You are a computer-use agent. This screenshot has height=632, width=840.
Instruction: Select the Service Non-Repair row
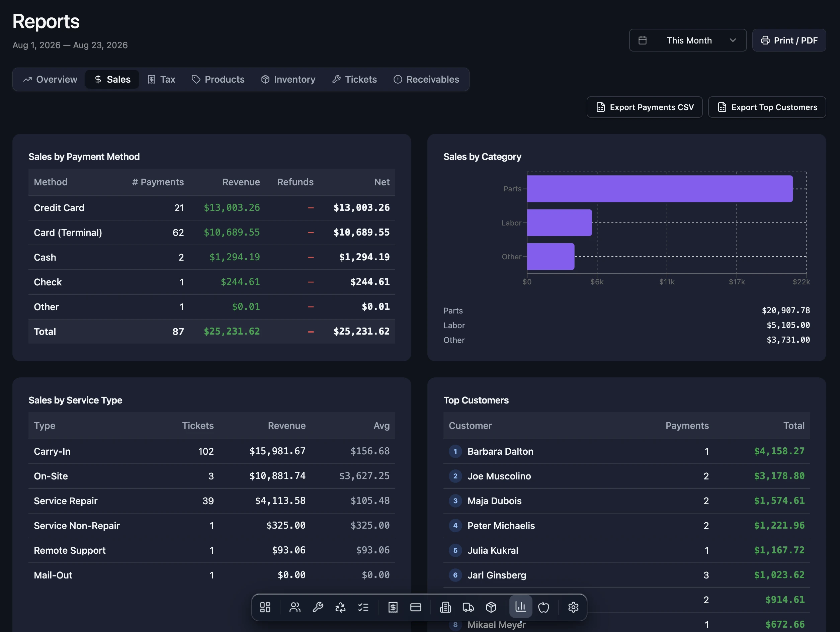pos(212,525)
